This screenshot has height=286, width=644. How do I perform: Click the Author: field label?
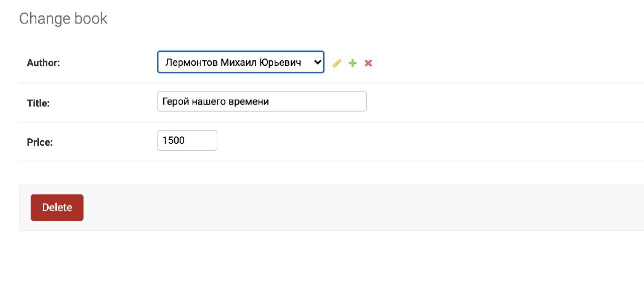[43, 63]
